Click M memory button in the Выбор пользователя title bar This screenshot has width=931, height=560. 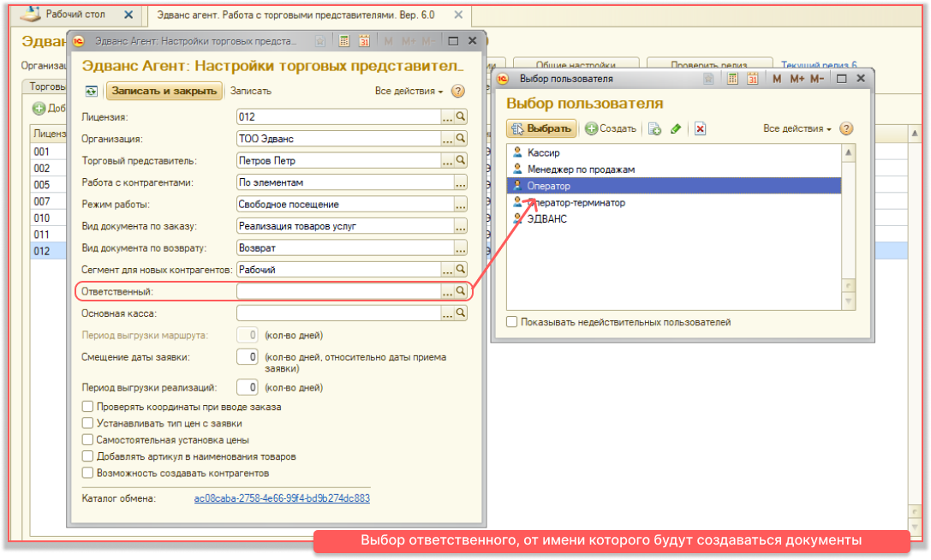click(x=777, y=79)
